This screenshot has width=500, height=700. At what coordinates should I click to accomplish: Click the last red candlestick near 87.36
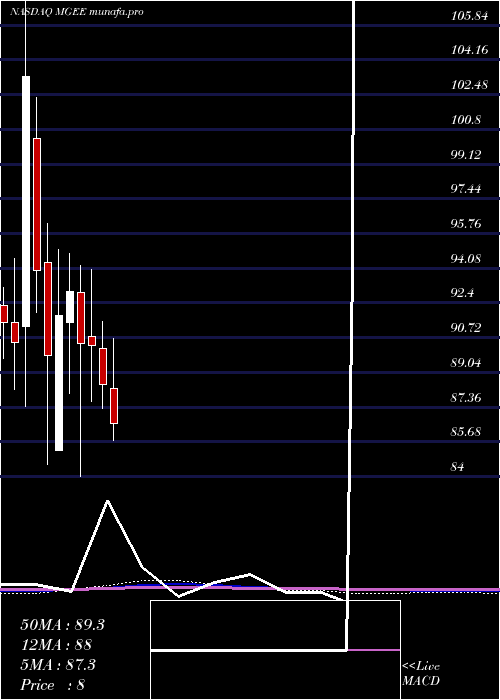[114, 406]
